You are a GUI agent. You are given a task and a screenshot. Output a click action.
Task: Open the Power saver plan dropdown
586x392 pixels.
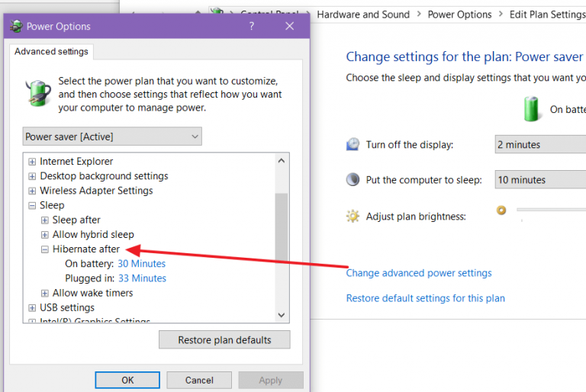click(x=112, y=137)
